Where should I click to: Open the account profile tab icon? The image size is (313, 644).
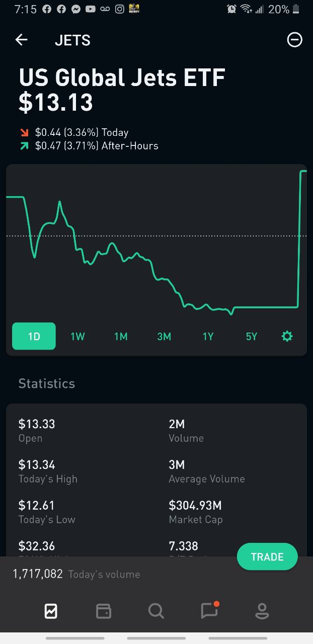pos(262,611)
